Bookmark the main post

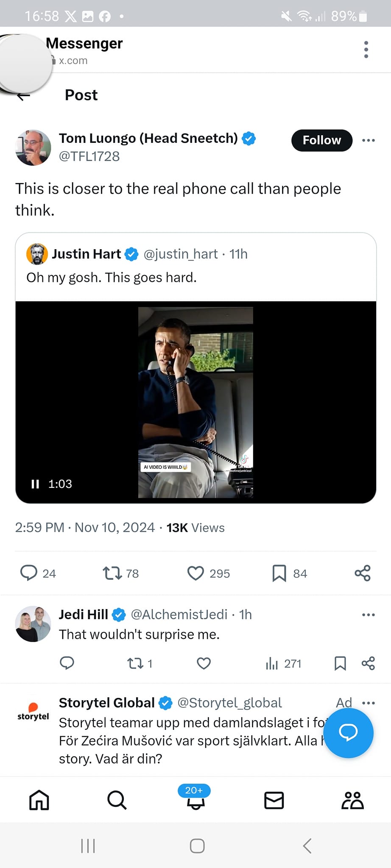[279, 573]
